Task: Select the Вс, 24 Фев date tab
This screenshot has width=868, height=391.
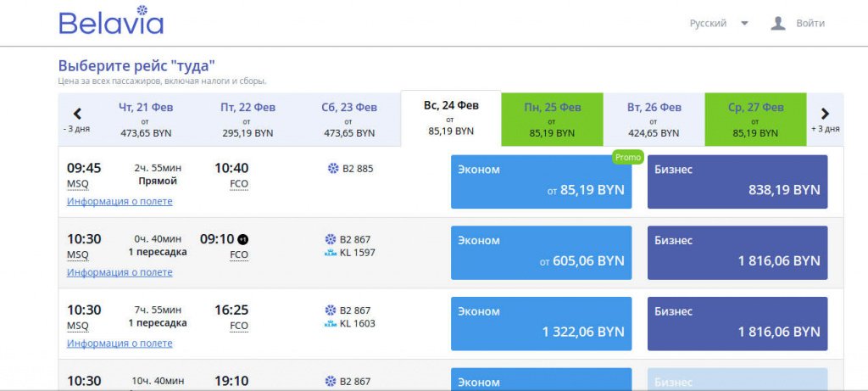Action: 451,119
